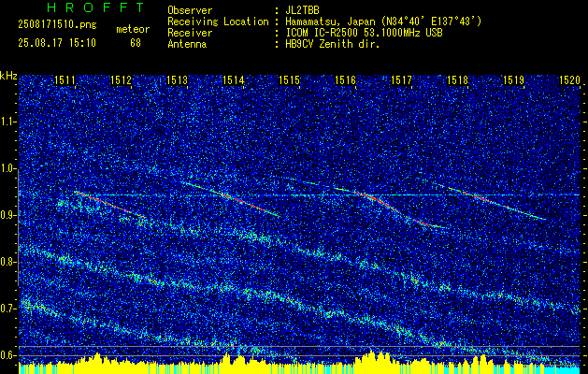Click the 1519 time marker
Viewport: 588px width, 374px height.
pos(514,79)
